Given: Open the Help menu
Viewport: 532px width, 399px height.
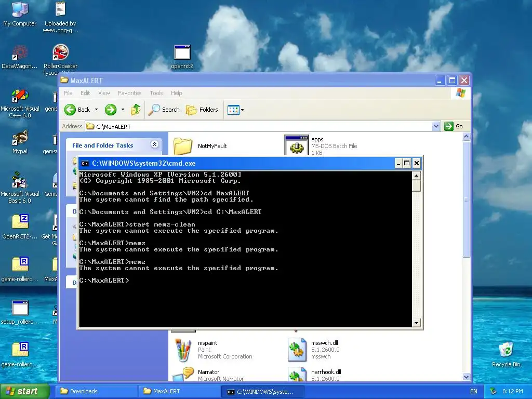Looking at the screenshot, I should tap(177, 93).
